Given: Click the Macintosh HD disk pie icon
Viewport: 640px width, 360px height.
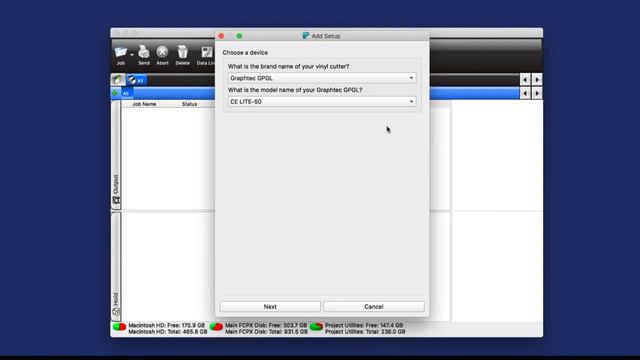Looking at the screenshot, I should 120,327.
